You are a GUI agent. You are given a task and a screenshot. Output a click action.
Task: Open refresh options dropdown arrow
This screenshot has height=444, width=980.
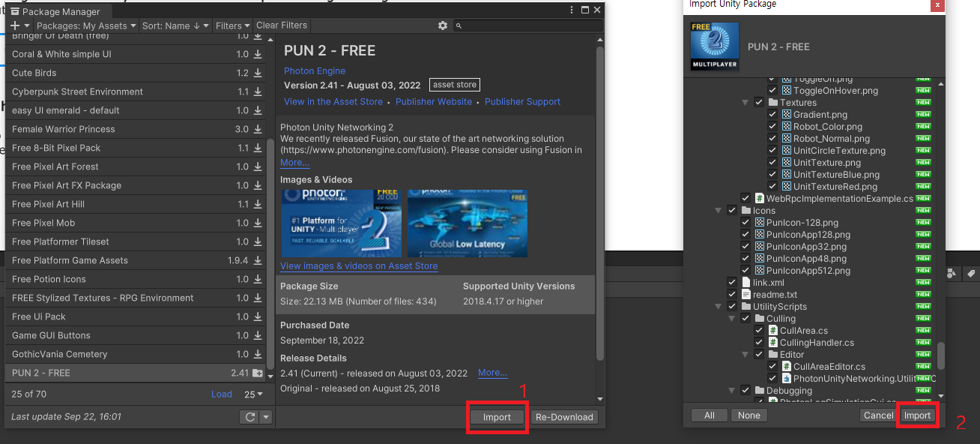coord(266,417)
